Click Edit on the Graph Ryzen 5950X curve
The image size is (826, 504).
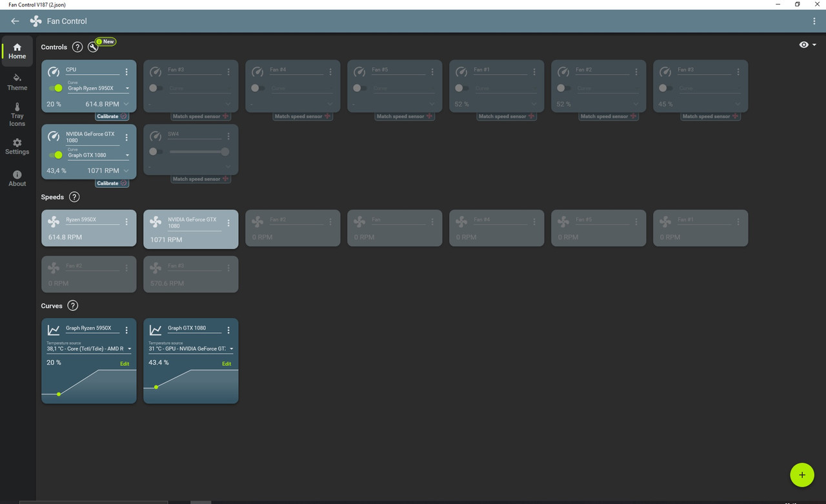[x=125, y=364]
